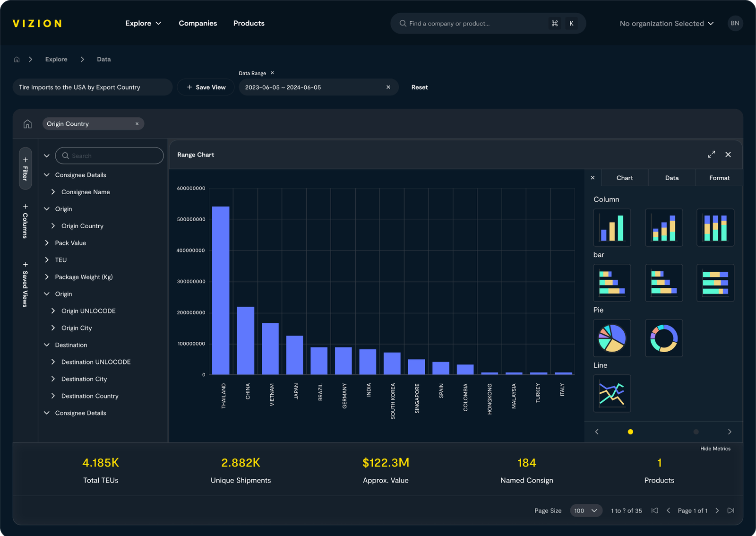Select the line chart type
Screen dimensions: 756x536
coord(612,393)
